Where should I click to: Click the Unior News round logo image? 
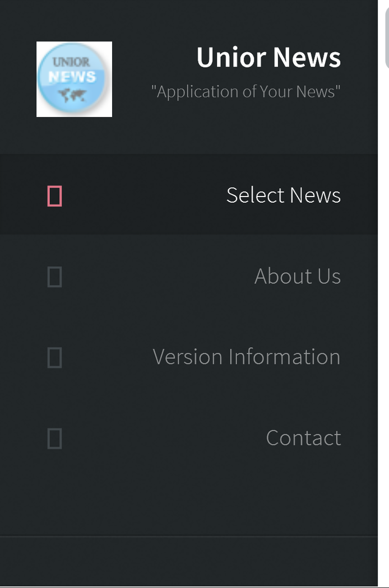pos(74,79)
